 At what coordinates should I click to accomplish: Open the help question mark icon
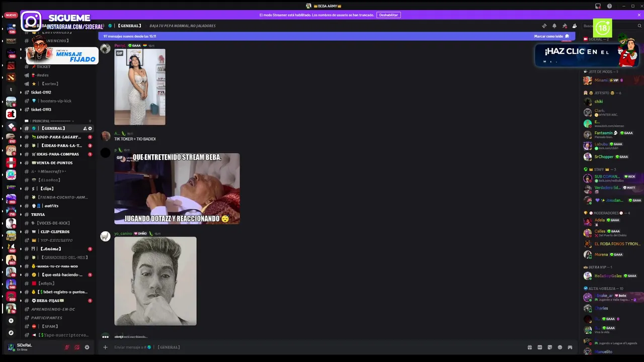609,6
